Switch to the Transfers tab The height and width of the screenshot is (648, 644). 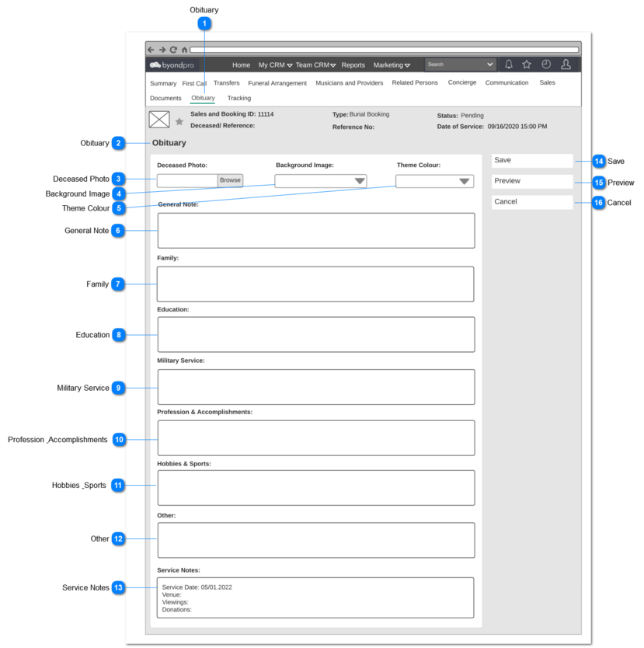coord(226,83)
